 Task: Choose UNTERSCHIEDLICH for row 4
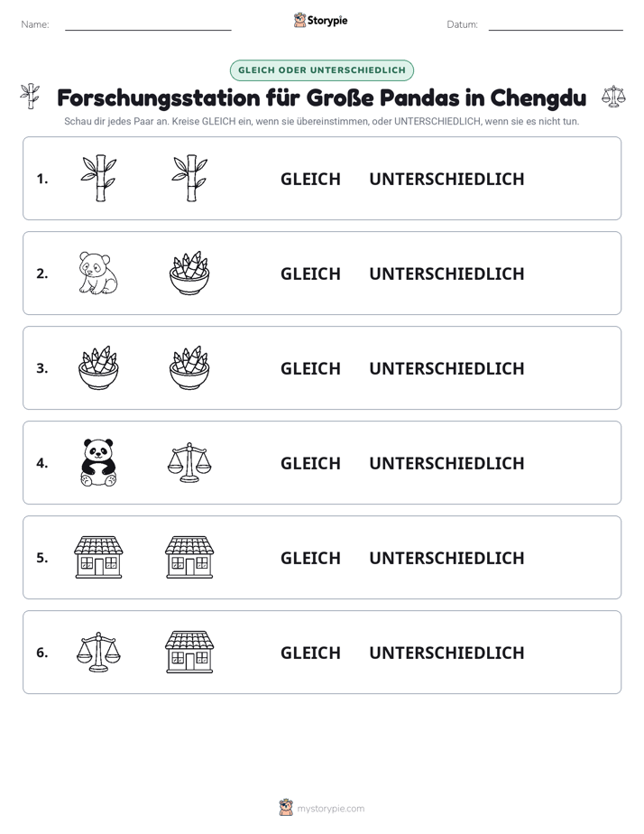pos(446,463)
